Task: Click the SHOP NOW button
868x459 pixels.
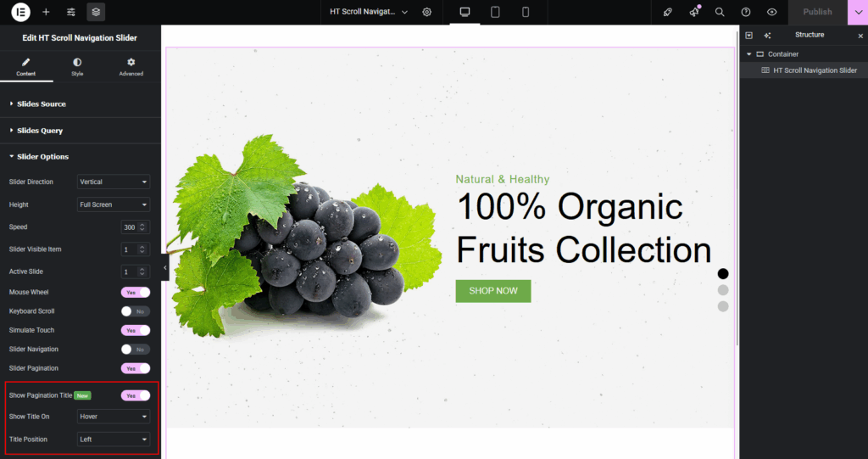Action: tap(493, 291)
